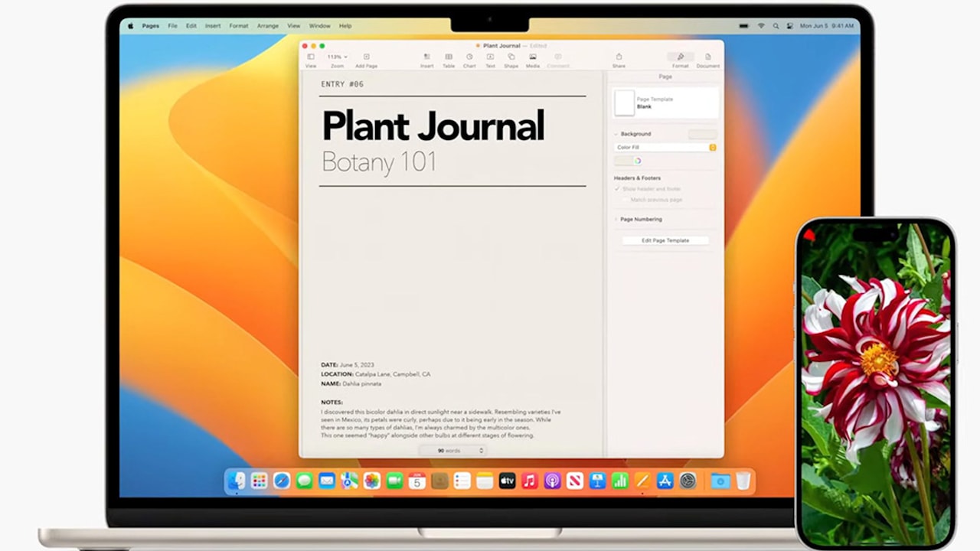Open Photos from the Dock
The image size is (980, 551).
tap(372, 481)
